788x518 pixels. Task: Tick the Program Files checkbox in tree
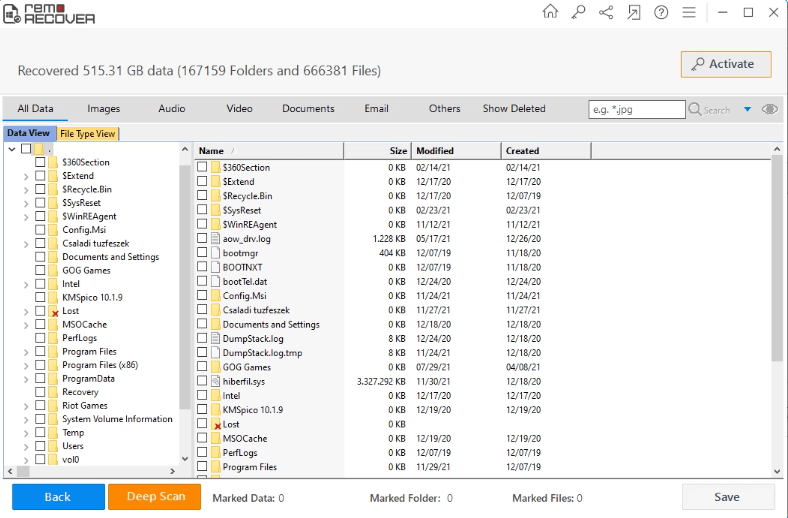[x=40, y=352]
